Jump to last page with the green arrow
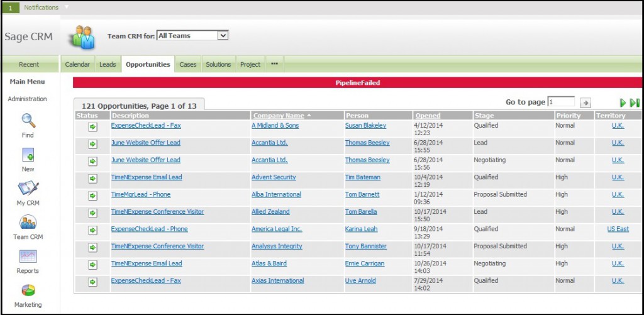 pos(635,102)
